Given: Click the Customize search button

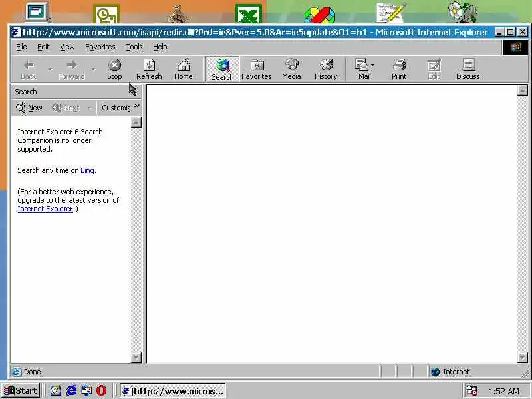Looking at the screenshot, I should (116, 108).
